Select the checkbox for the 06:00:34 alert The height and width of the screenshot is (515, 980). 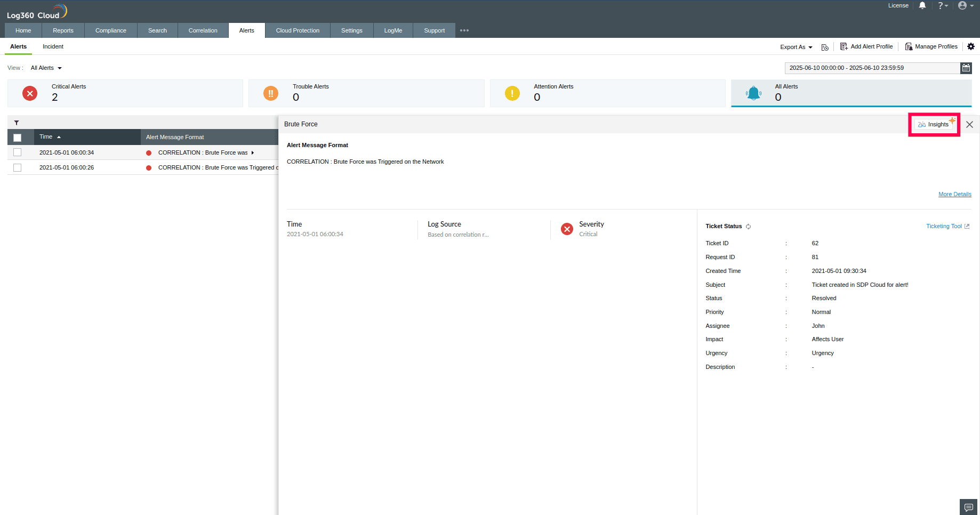[x=18, y=152]
